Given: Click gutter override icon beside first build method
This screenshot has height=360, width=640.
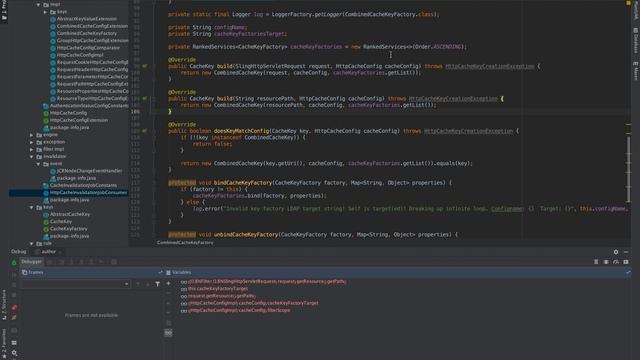Looking at the screenshot, I should point(144,66).
